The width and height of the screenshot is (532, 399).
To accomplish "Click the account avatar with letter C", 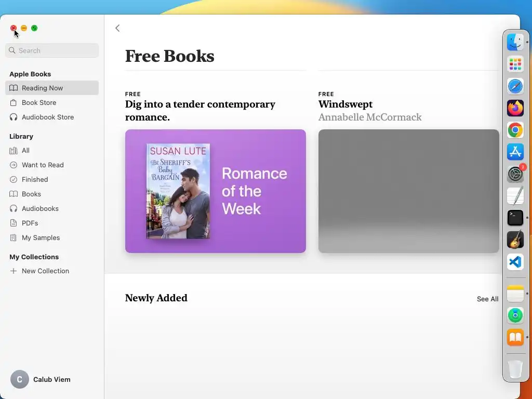I will 20,379.
